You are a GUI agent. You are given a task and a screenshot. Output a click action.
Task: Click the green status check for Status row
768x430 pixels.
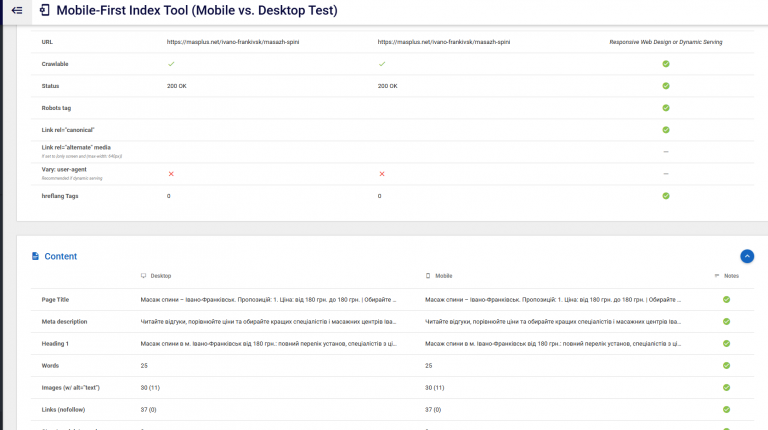pos(666,86)
